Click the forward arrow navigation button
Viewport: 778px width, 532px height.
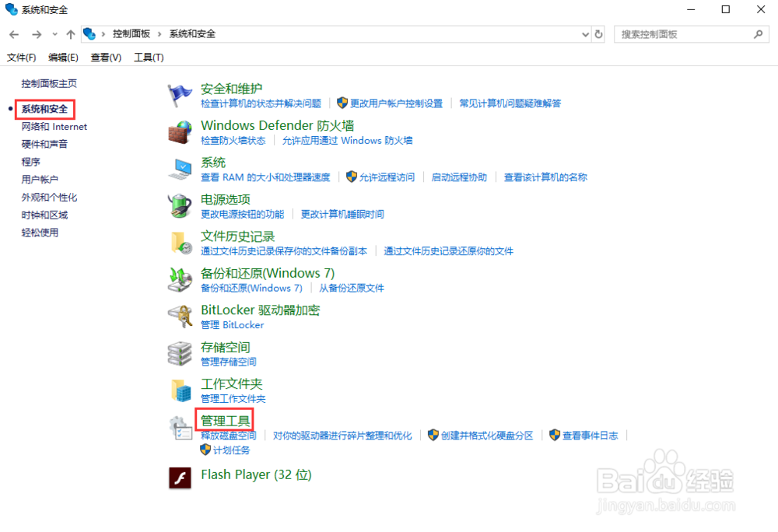(37, 34)
